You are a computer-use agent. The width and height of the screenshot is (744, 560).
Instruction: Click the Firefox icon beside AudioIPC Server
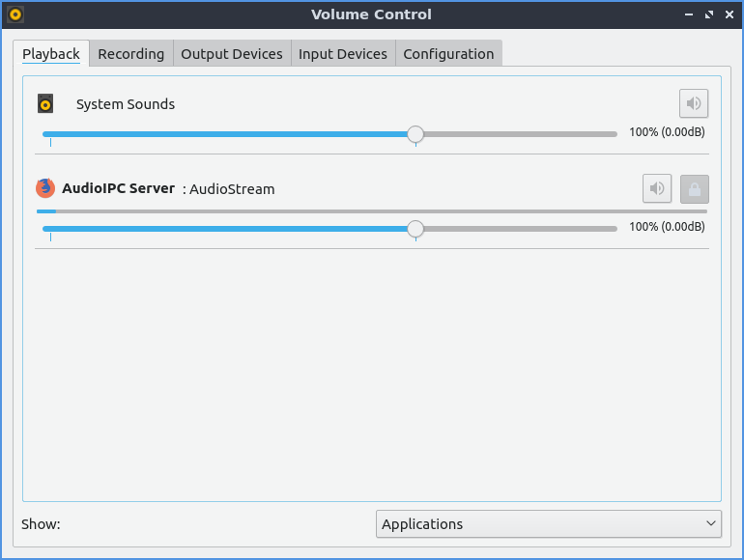tap(45, 188)
